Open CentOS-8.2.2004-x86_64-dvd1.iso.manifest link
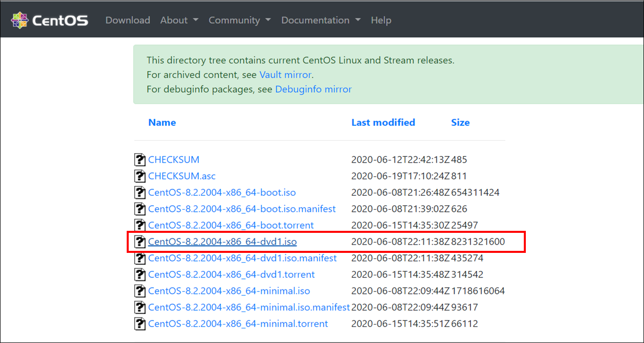Screen dimensions: 644x343 click(242, 258)
